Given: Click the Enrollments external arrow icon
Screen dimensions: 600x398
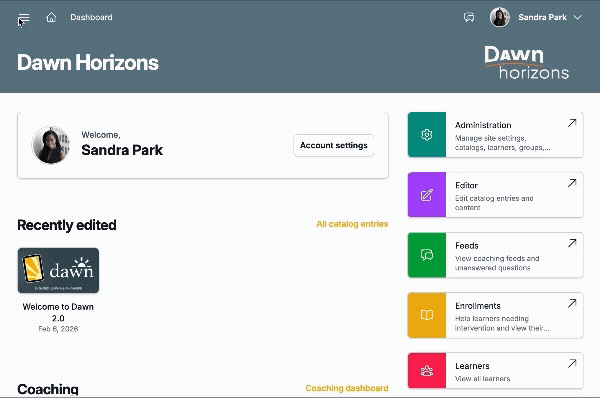Looking at the screenshot, I should pyautogui.click(x=572, y=303).
